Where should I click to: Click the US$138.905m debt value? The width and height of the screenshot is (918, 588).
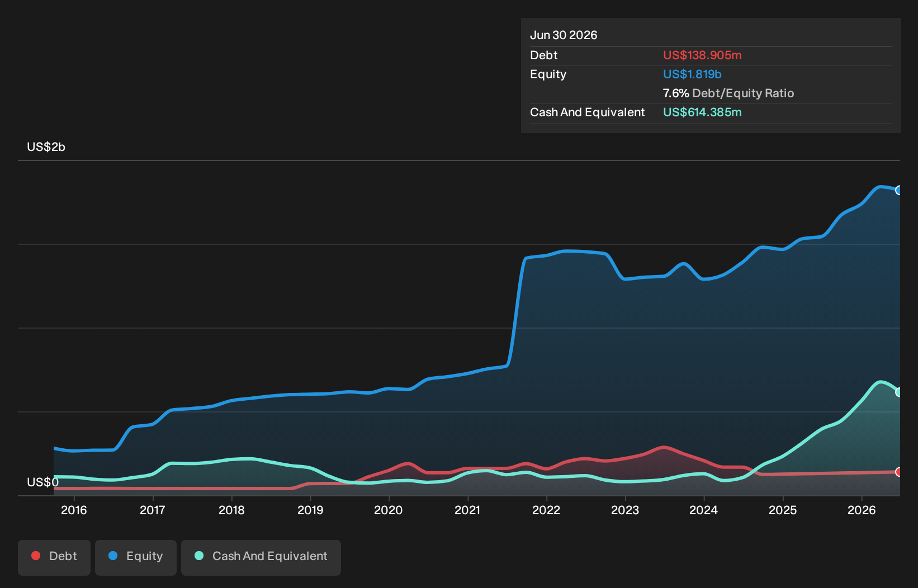(702, 55)
